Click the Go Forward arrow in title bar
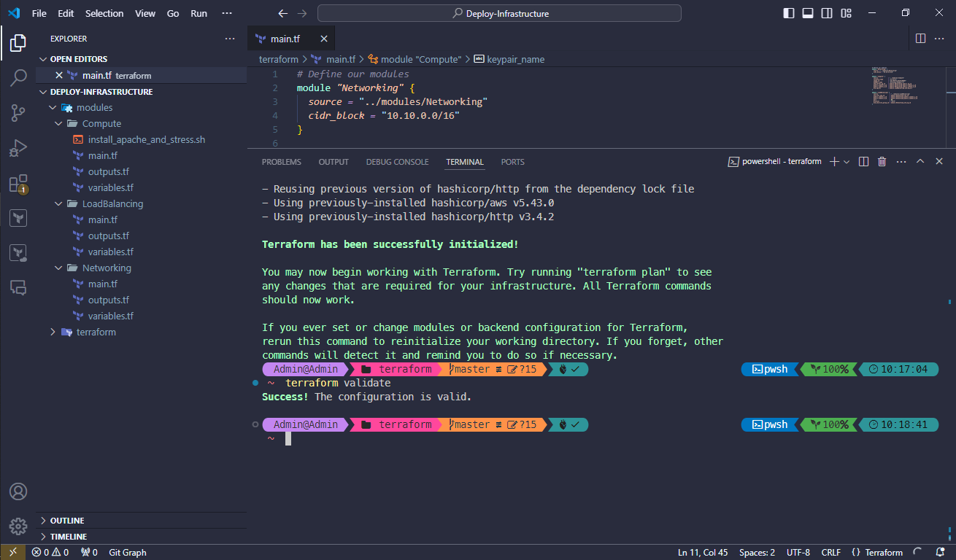The image size is (956, 560). 302,13
